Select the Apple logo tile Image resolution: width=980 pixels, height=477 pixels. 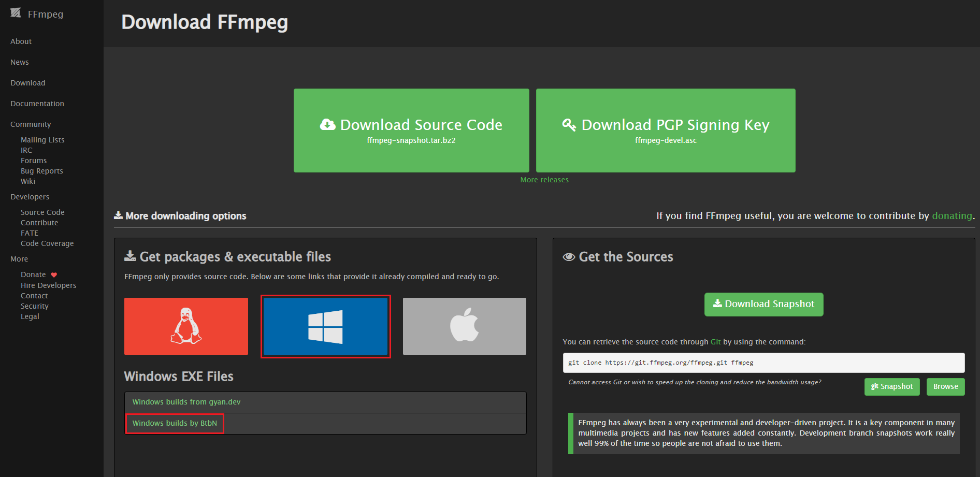464,326
